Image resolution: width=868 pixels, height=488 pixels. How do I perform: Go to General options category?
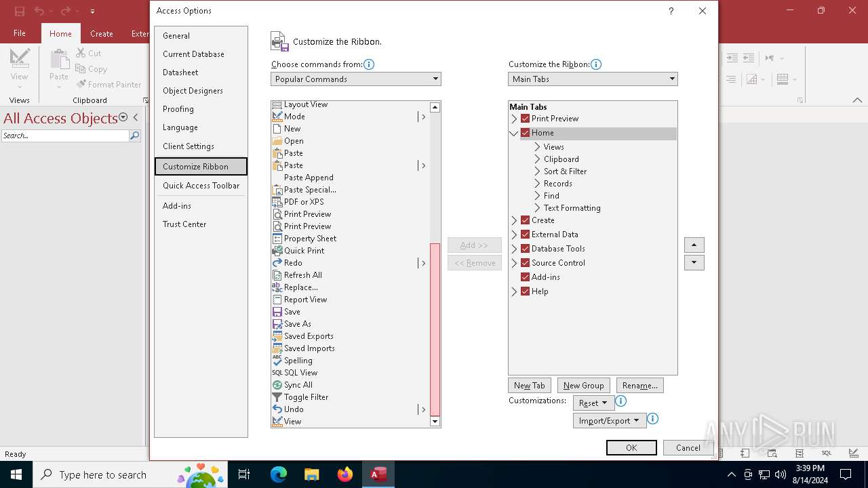pos(201,36)
